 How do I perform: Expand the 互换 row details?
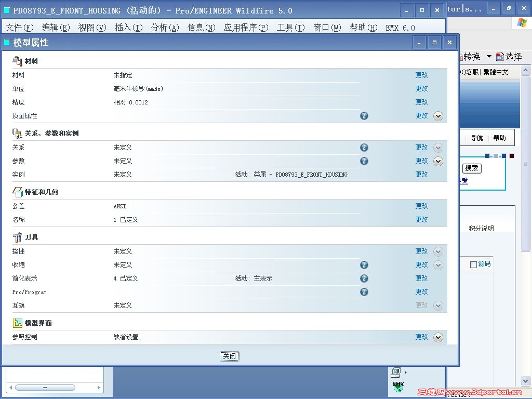pyautogui.click(x=438, y=305)
